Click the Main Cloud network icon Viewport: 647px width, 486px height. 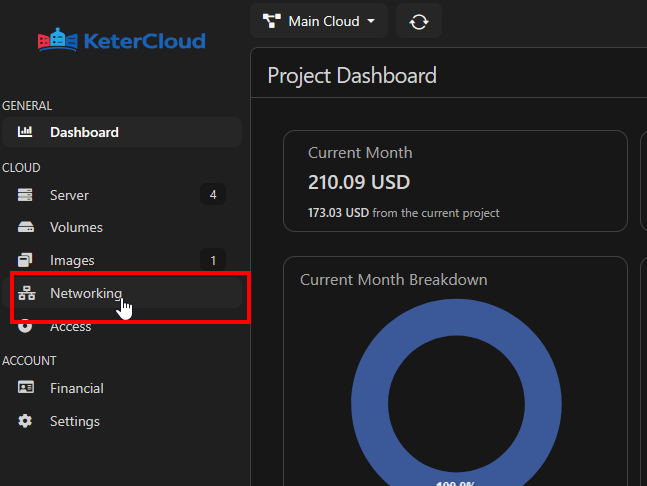click(272, 21)
